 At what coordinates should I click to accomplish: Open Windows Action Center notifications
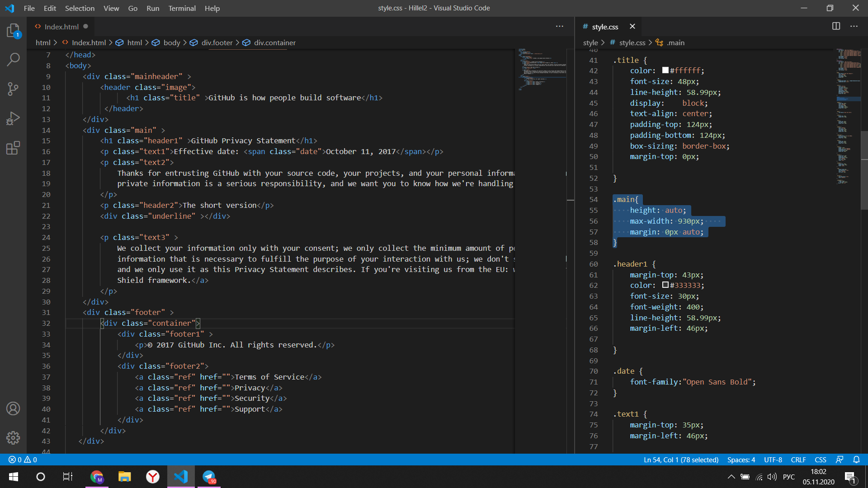pos(850,477)
